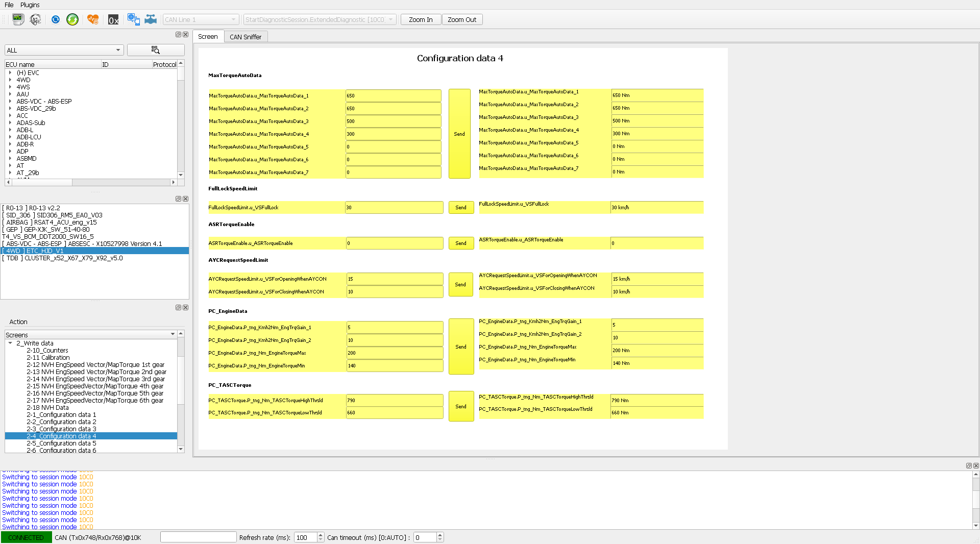Expand the ABS-VDC_29b tree node
980x544 pixels.
point(10,109)
